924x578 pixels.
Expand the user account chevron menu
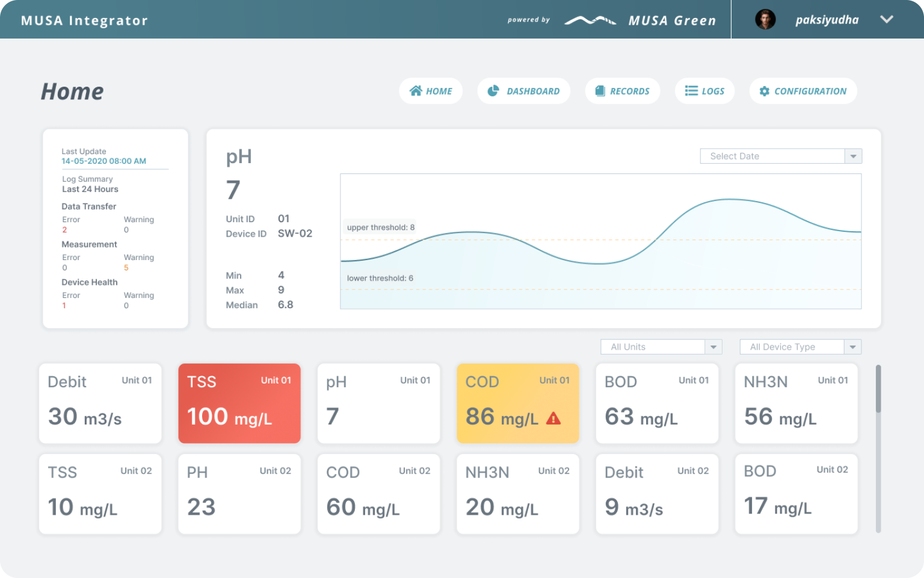coord(886,19)
